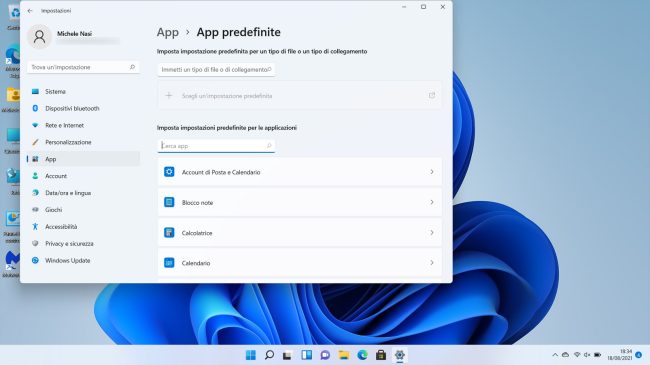Click the Giochi controller icon
The image size is (650, 365).
point(35,210)
